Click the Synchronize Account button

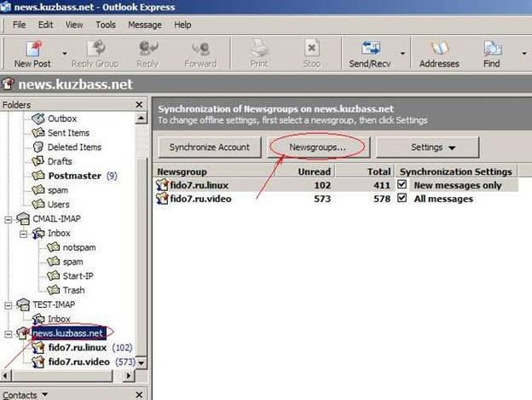tap(210, 148)
